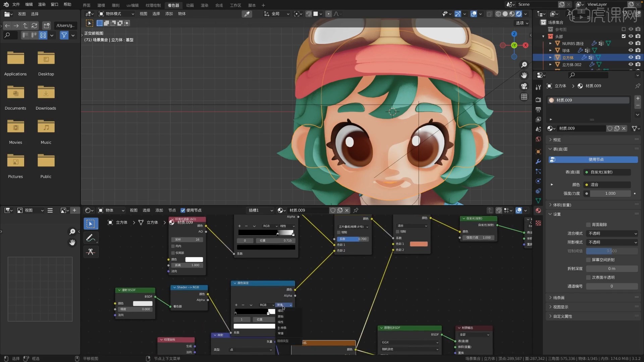
Task: Open the 编辑 menu
Action: coord(29,4)
